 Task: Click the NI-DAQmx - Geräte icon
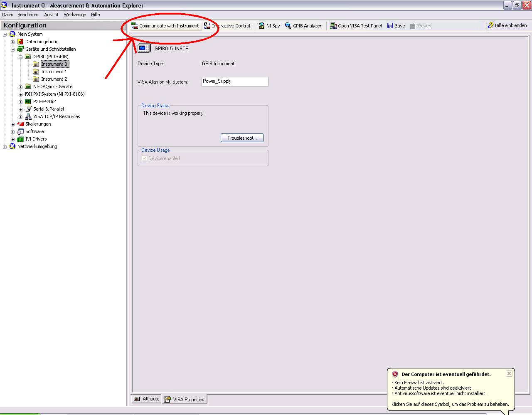[x=28, y=86]
